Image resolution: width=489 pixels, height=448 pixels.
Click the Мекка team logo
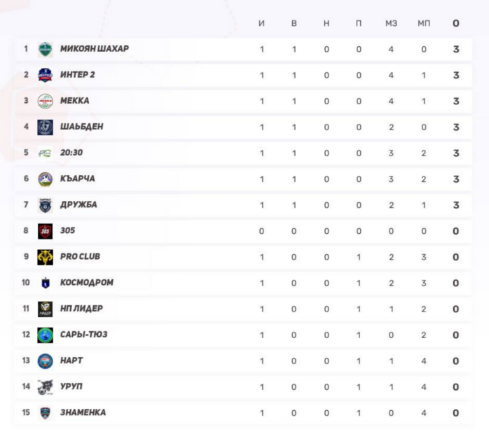[x=45, y=101]
